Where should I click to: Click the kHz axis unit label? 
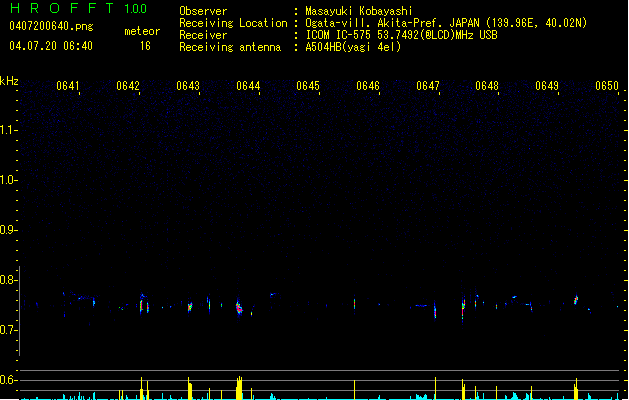pyautogui.click(x=9, y=81)
